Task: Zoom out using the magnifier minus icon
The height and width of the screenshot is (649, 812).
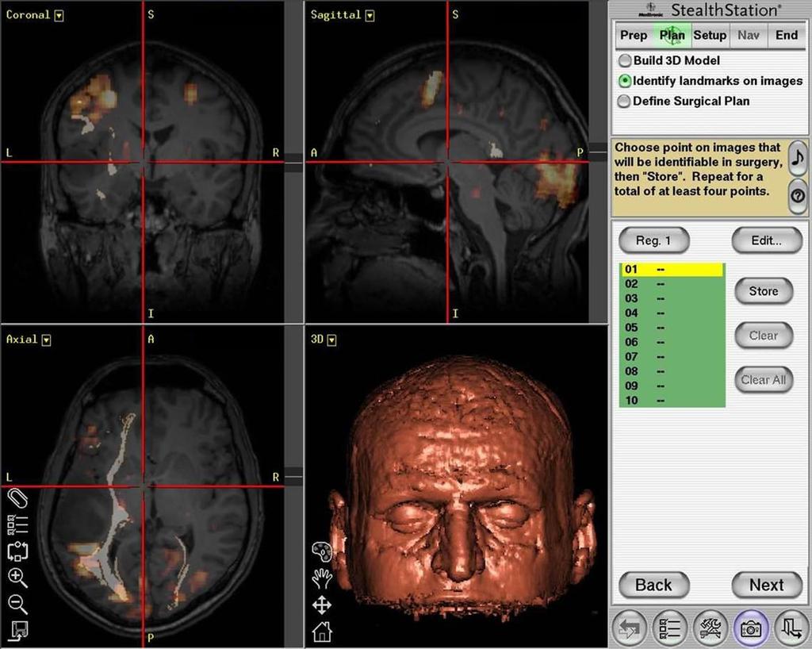Action: (17, 604)
